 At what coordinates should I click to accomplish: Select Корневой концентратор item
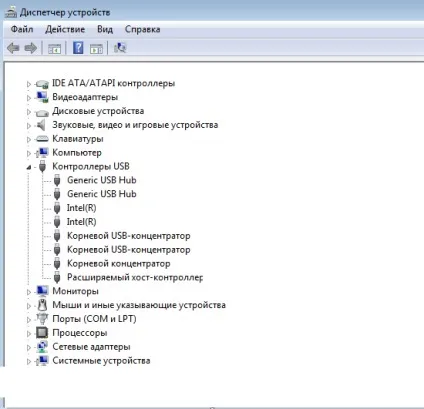pos(119,263)
